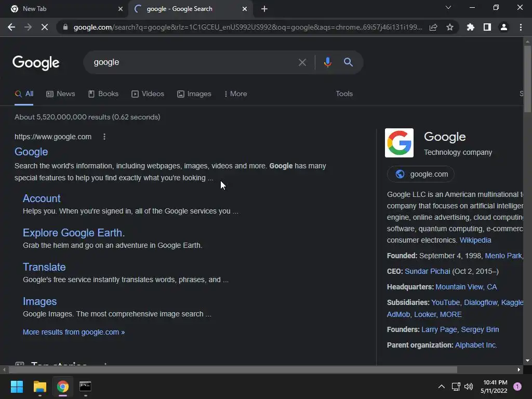The width and height of the screenshot is (532, 399).
Task: Open Mountain View, CA link
Action: 466,287
